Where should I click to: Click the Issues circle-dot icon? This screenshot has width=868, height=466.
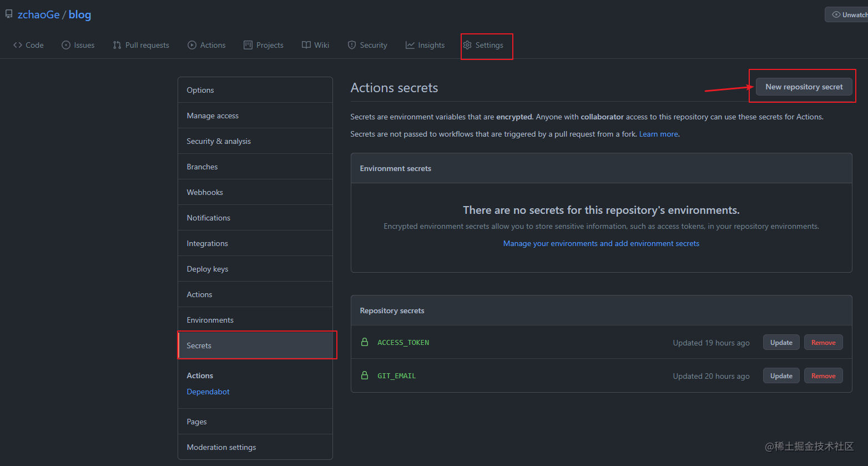66,45
